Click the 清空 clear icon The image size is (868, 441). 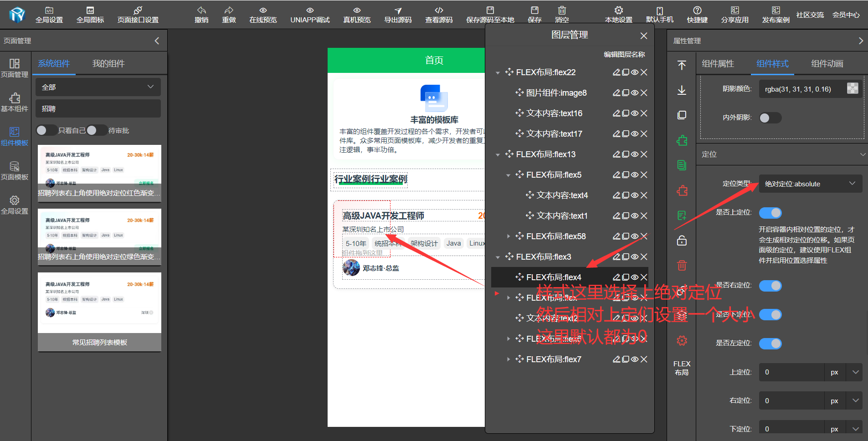click(x=562, y=10)
